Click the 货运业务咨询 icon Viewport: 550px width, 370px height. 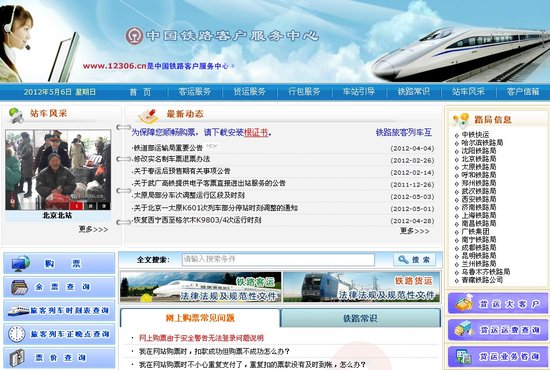point(464,357)
